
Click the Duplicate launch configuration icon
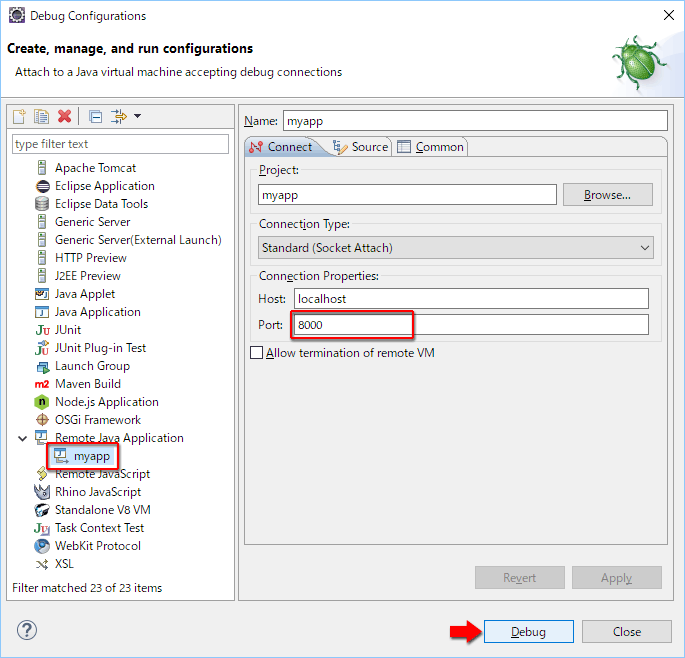tap(42, 116)
